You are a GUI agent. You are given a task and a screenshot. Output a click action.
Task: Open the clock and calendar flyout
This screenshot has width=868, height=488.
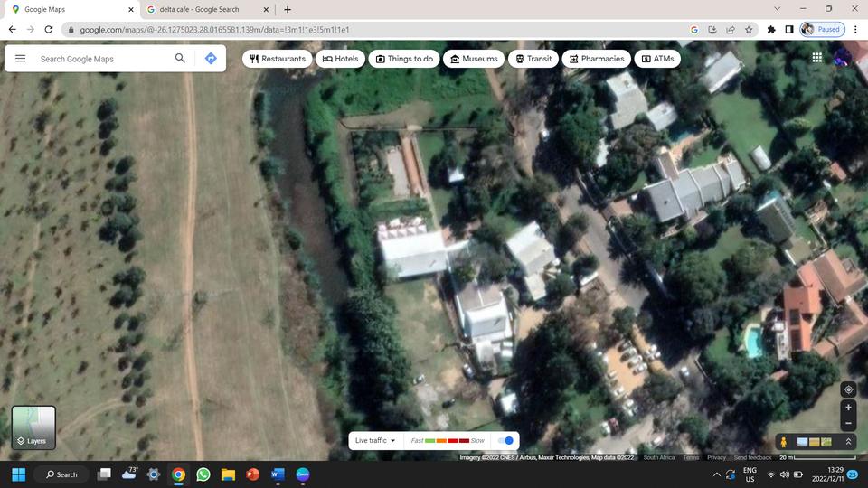pyautogui.click(x=827, y=474)
